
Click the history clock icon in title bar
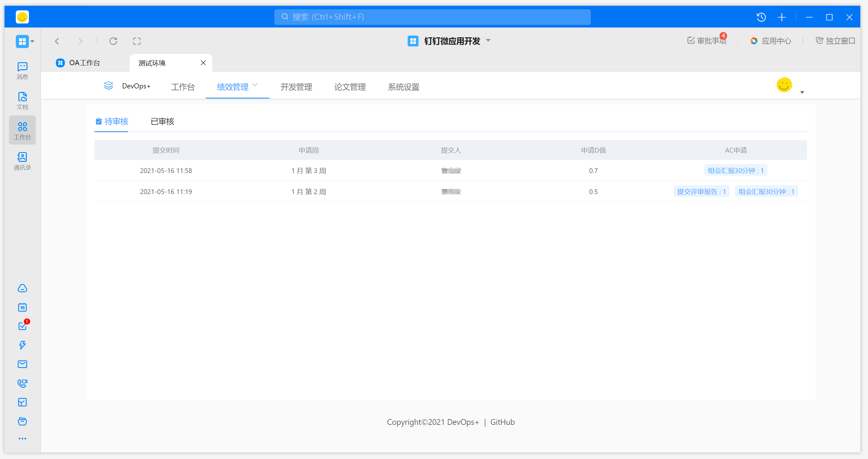761,17
